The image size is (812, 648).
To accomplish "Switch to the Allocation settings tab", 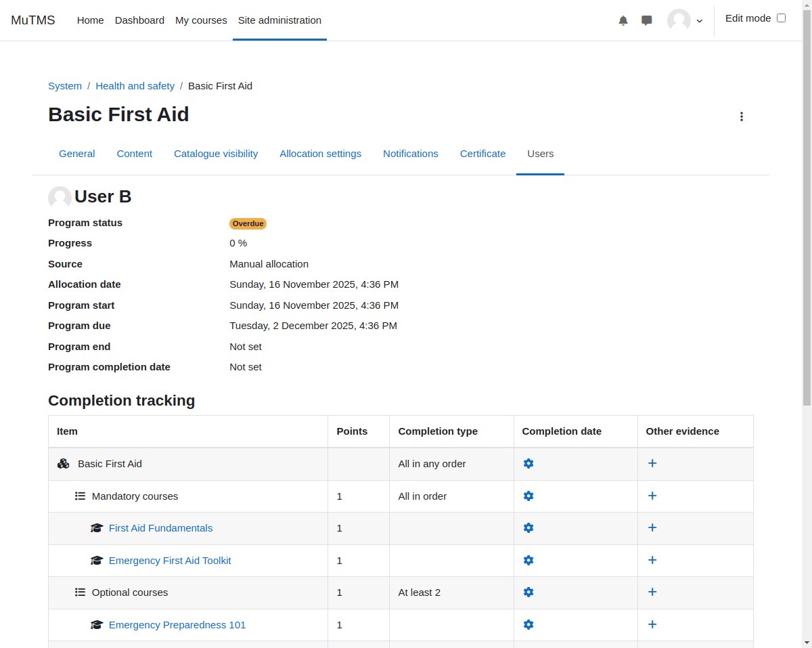I will click(321, 154).
